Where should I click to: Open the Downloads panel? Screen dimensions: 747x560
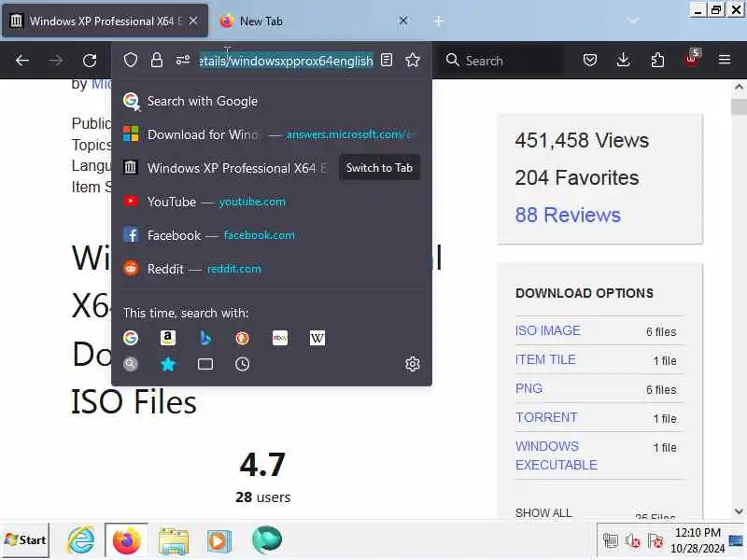[x=623, y=60]
